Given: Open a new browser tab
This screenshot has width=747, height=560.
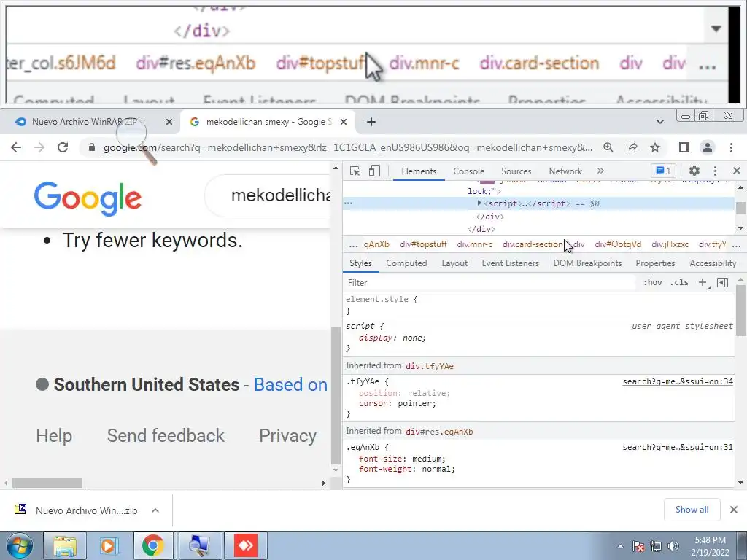Looking at the screenshot, I should tap(371, 122).
